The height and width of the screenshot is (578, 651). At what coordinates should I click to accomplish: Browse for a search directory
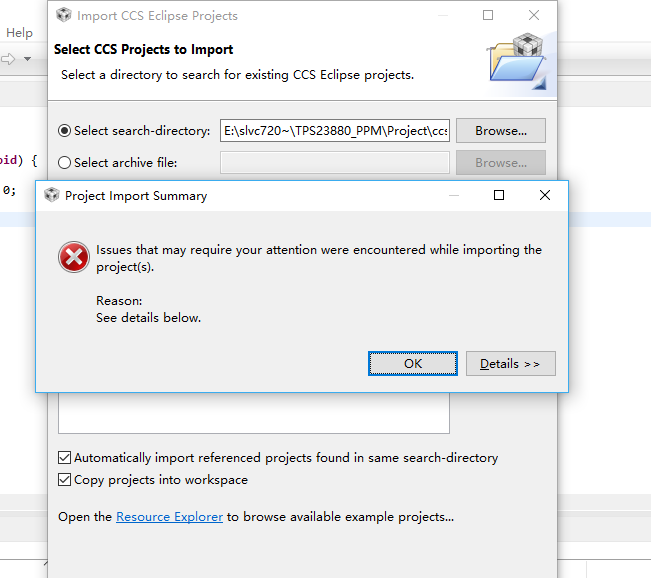pyautogui.click(x=501, y=130)
